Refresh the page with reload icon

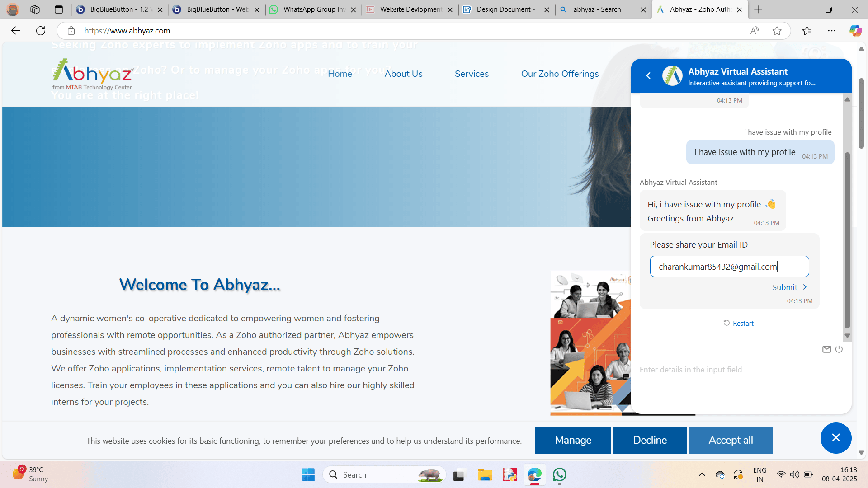pos(41,31)
